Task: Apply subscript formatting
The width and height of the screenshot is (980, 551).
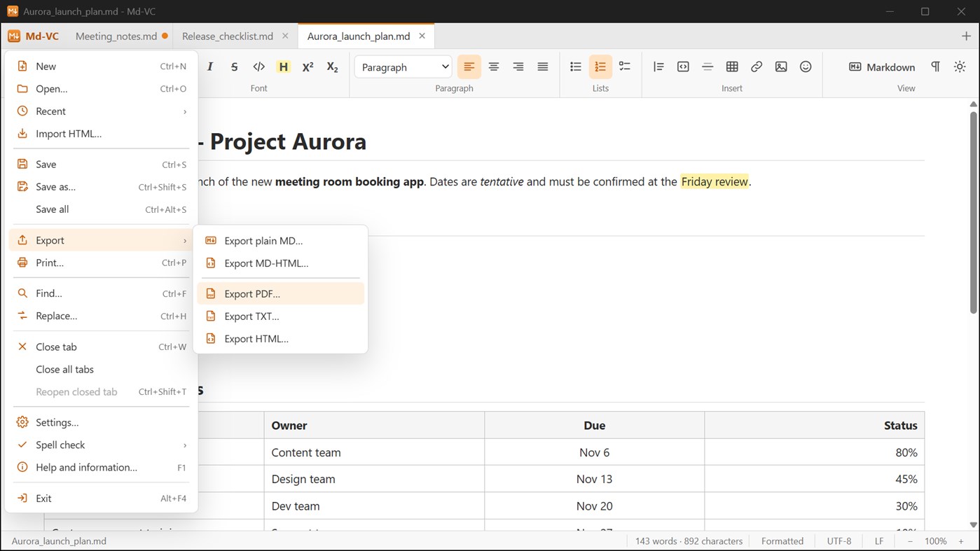Action: coord(333,67)
